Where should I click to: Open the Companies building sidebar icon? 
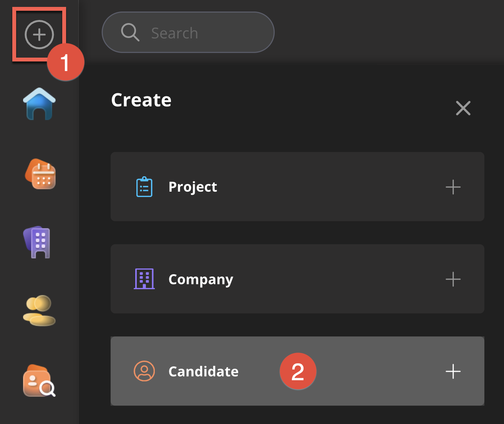[x=38, y=242]
